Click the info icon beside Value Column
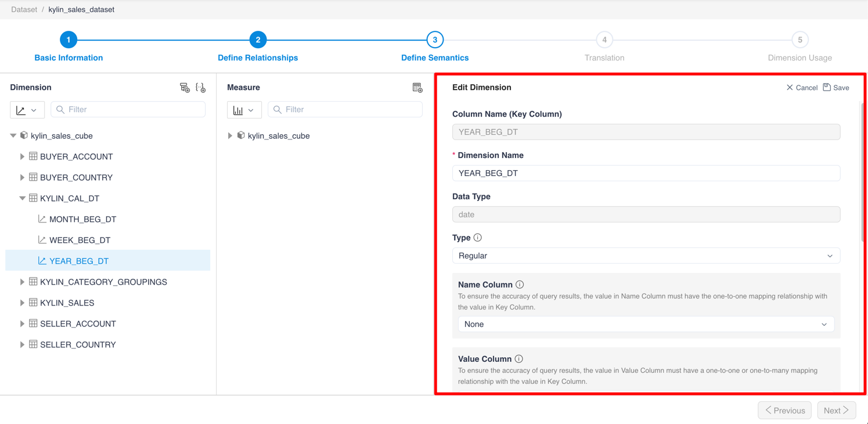Image resolution: width=868 pixels, height=424 pixels. (x=519, y=359)
